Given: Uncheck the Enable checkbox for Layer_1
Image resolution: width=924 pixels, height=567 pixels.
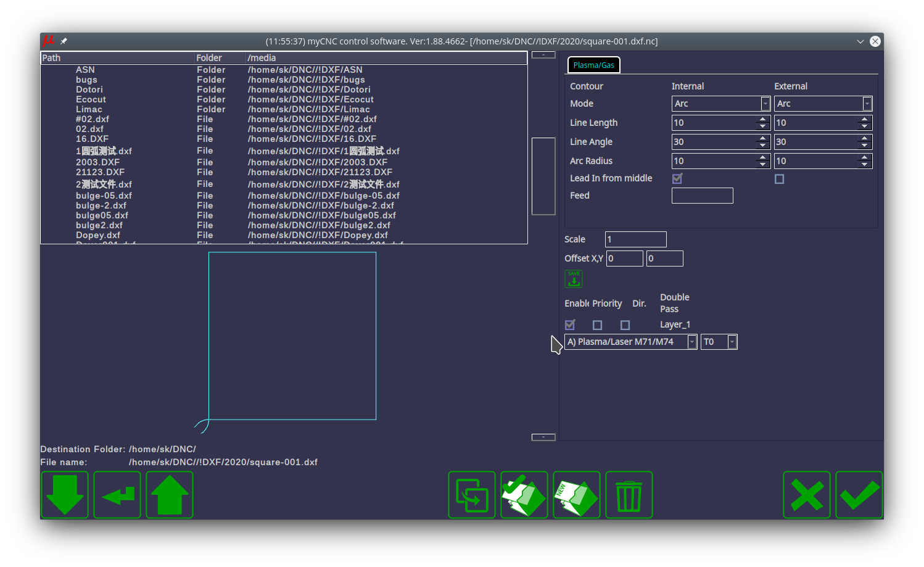Looking at the screenshot, I should (x=570, y=325).
